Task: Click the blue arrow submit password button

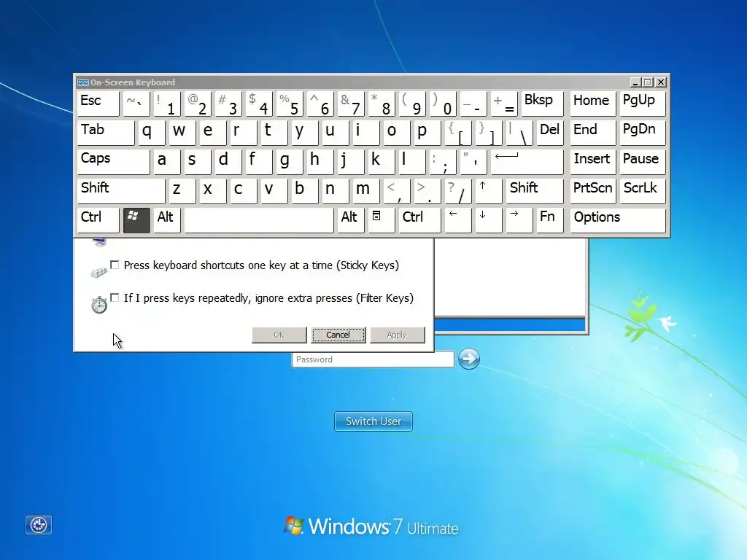Action: pyautogui.click(x=469, y=359)
